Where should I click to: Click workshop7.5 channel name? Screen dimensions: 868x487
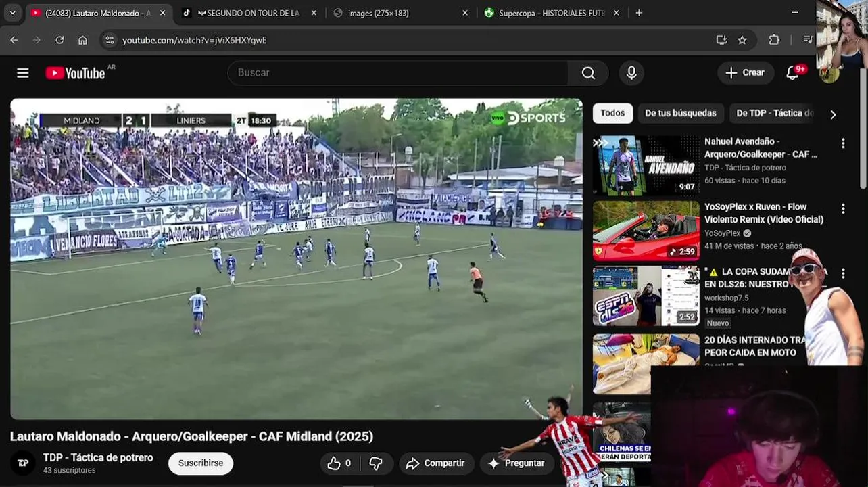tap(727, 298)
